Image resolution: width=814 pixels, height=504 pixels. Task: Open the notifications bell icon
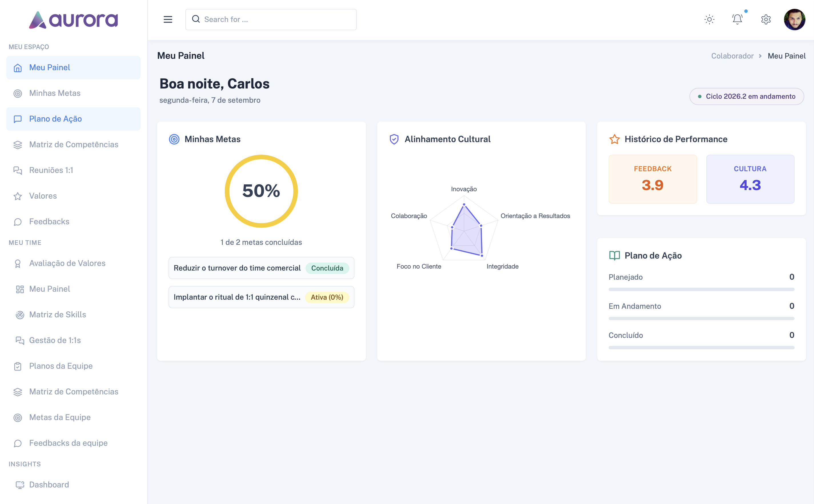pyautogui.click(x=737, y=19)
